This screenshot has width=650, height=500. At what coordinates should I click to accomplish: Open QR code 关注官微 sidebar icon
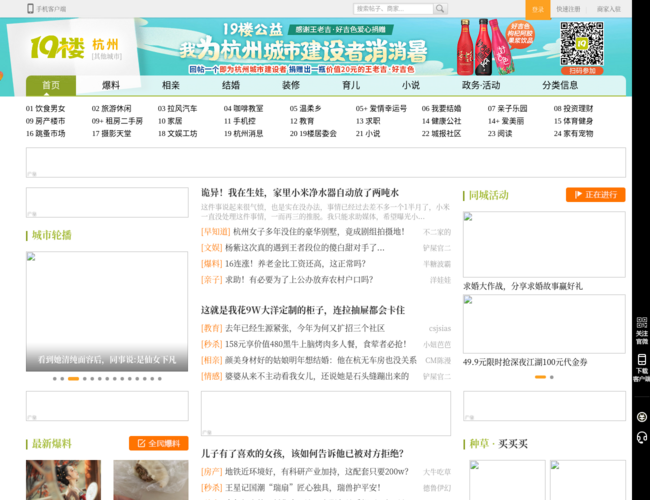tap(641, 324)
